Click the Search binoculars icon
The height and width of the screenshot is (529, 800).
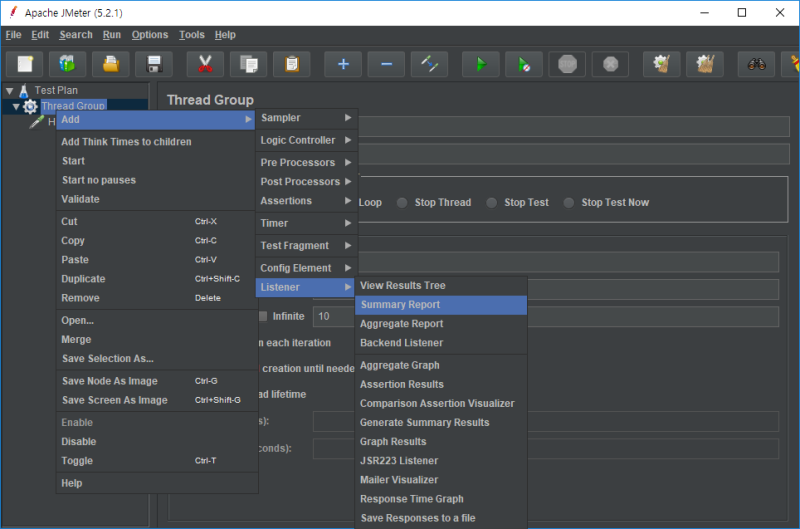click(x=757, y=64)
